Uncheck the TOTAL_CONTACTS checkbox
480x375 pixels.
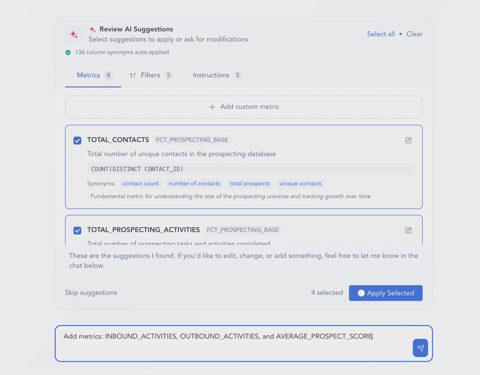tap(77, 140)
